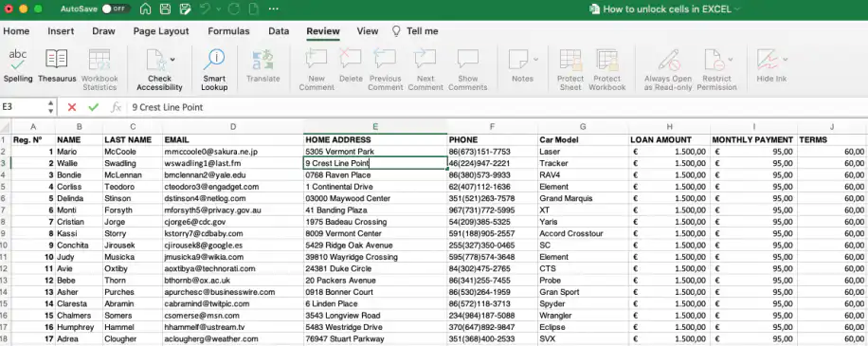Click the Redo icon in title bar

234,9
